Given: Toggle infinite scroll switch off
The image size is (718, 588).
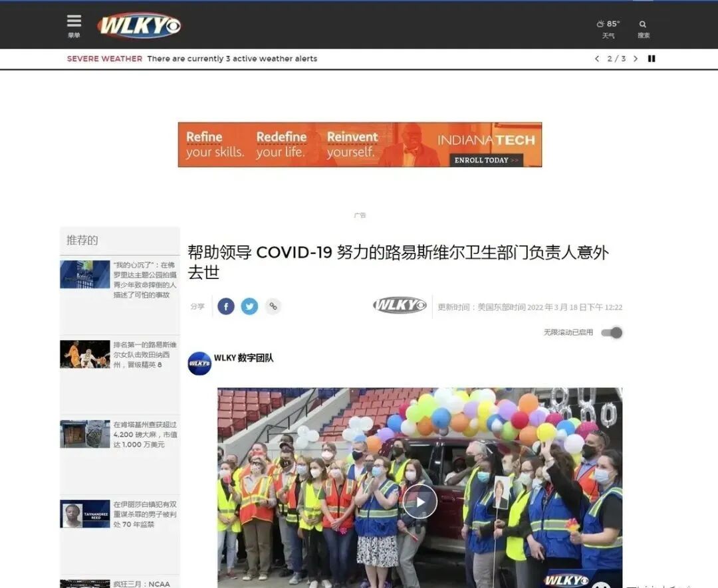Looking at the screenshot, I should (x=612, y=333).
